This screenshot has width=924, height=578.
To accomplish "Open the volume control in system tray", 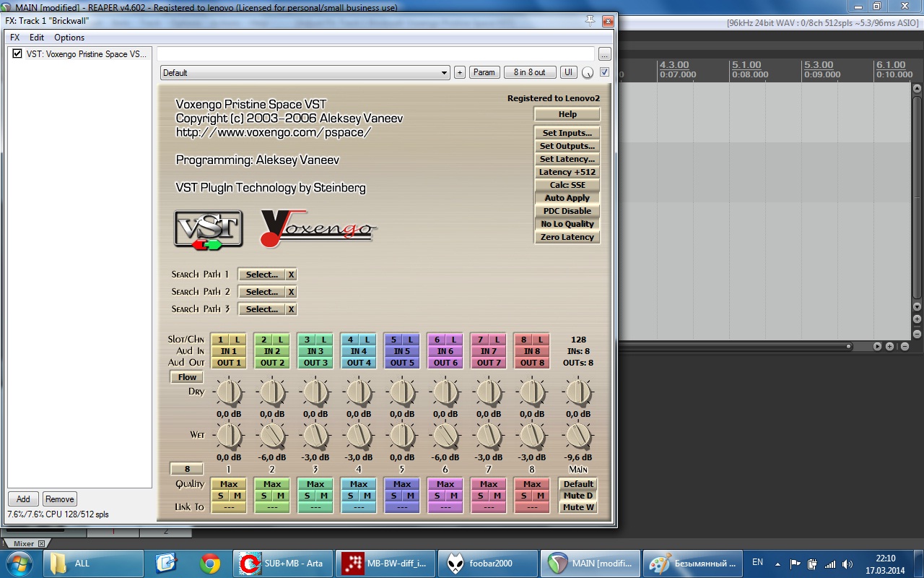I will (x=847, y=564).
